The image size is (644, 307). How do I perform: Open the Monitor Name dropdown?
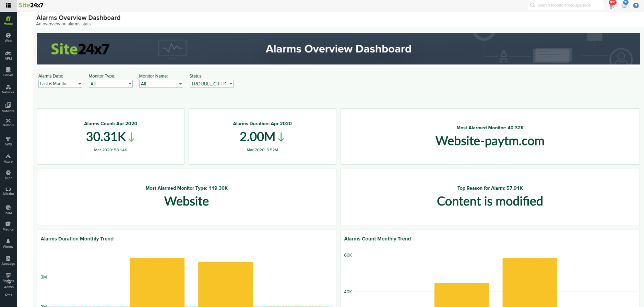(x=161, y=84)
